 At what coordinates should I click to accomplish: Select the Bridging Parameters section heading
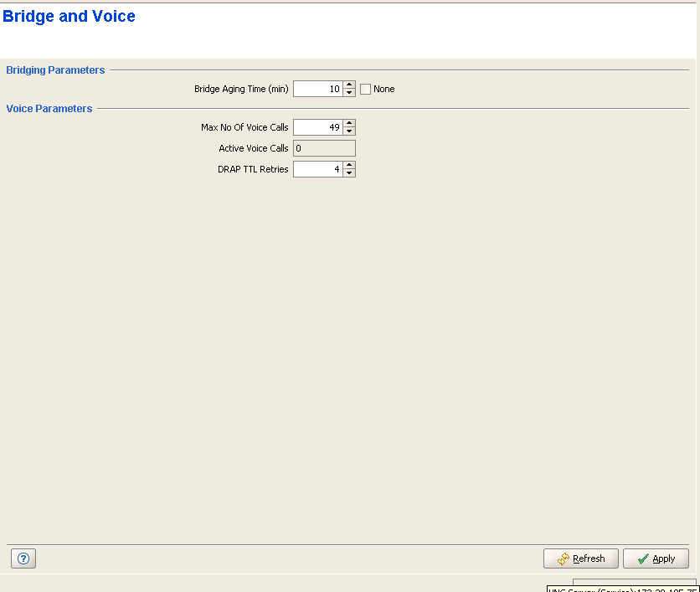click(55, 70)
